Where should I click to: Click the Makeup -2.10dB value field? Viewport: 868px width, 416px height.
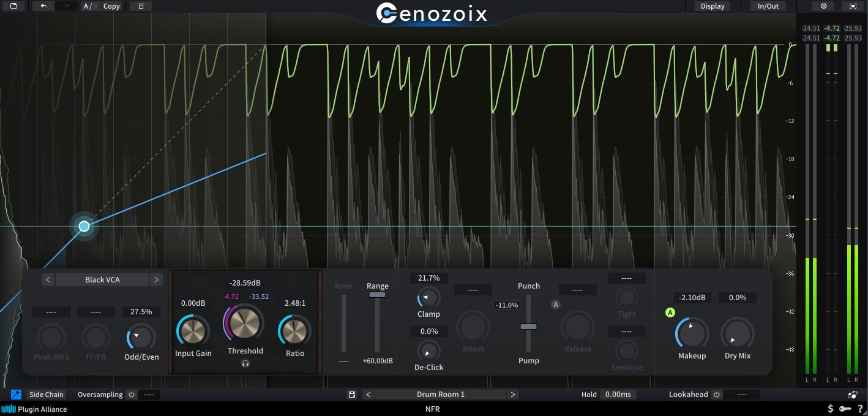(x=692, y=298)
